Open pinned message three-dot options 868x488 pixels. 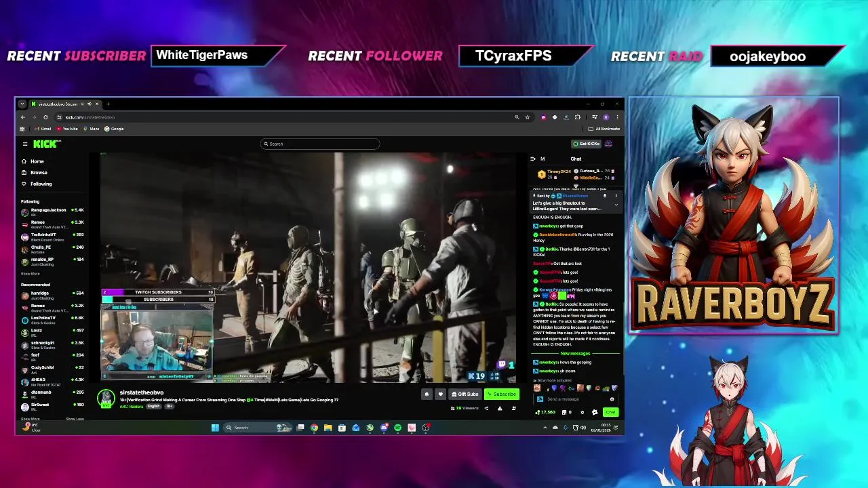click(x=616, y=196)
